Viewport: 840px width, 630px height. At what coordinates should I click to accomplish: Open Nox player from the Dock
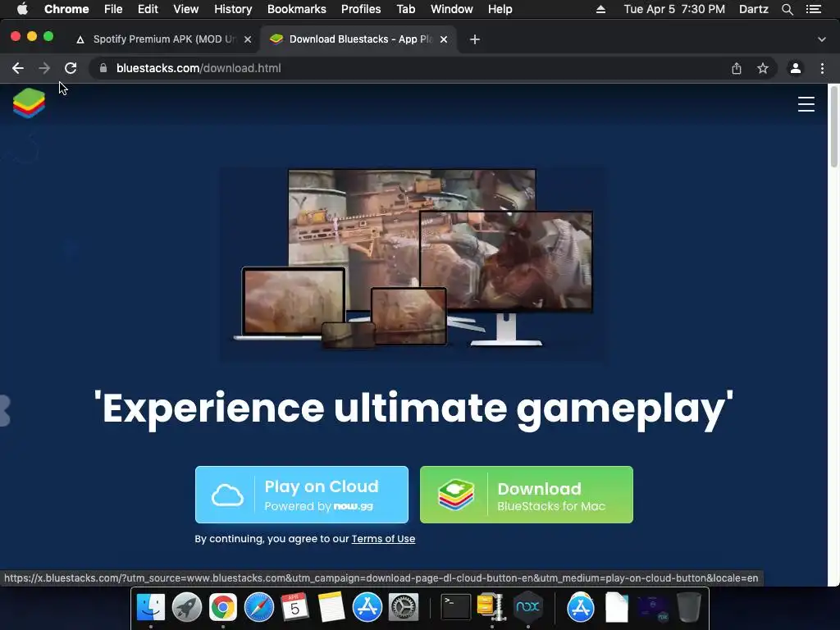pos(527,607)
